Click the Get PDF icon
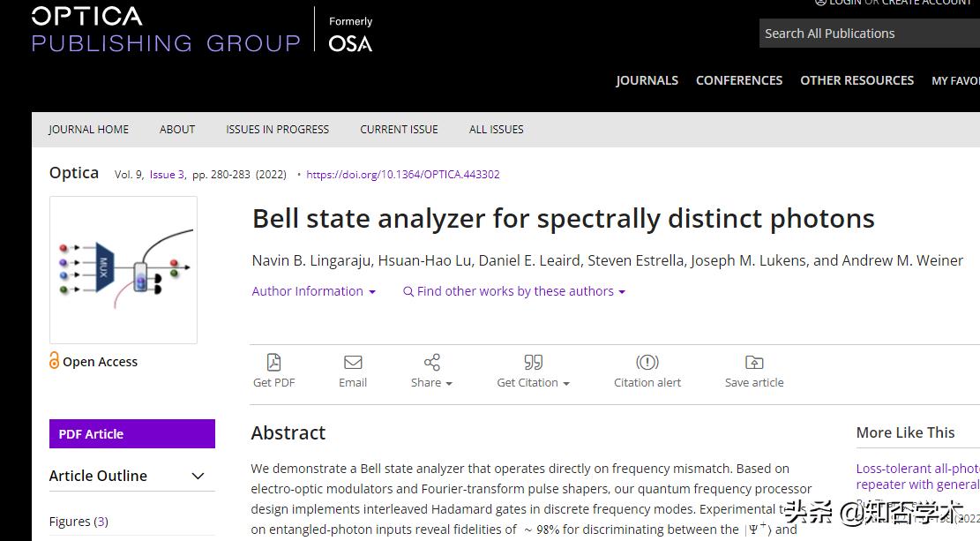Image resolution: width=980 pixels, height=541 pixels. pos(273,363)
